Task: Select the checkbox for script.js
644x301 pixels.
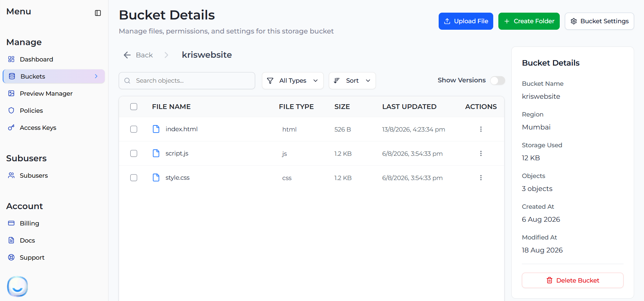Action: click(134, 153)
